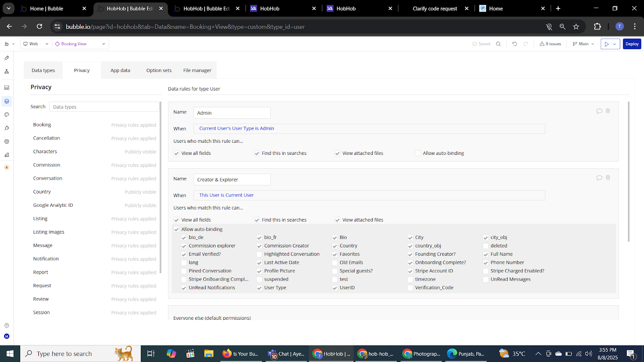
Task: Switch to Clarify code request browser tab
Action: point(435,8)
